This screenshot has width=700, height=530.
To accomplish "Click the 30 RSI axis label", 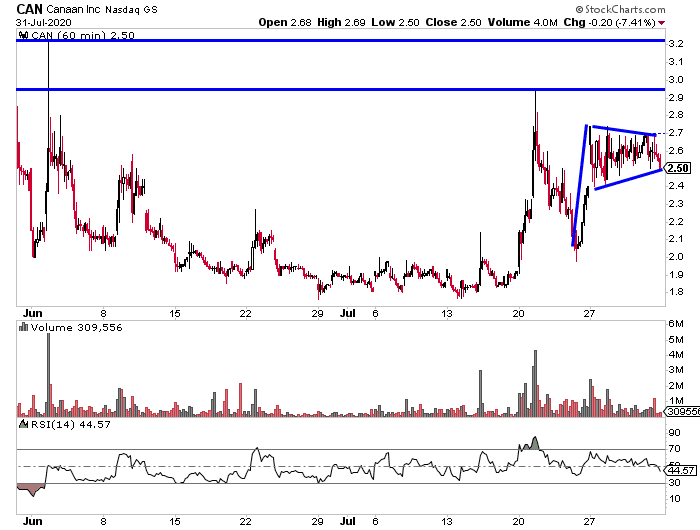I will point(675,483).
